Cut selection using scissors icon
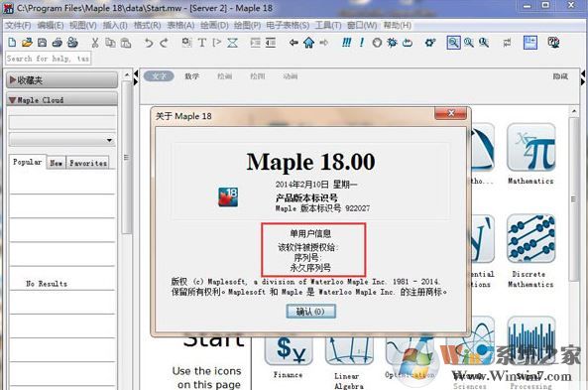588x390 pixels. tap(95, 43)
